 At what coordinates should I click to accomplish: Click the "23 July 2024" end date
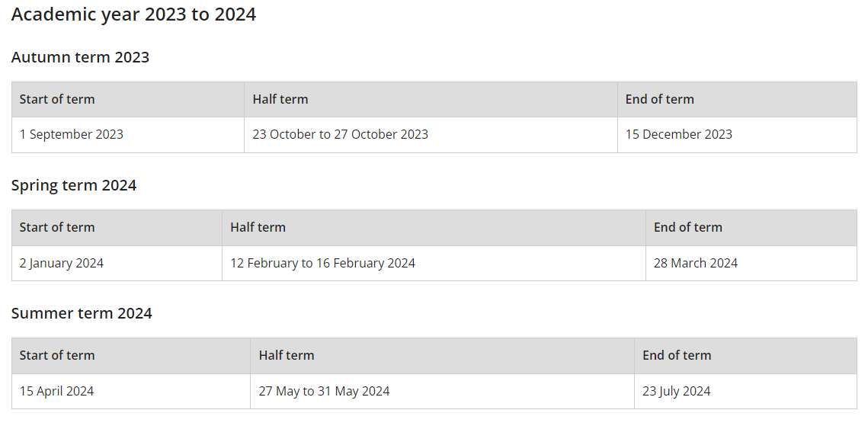(x=677, y=392)
